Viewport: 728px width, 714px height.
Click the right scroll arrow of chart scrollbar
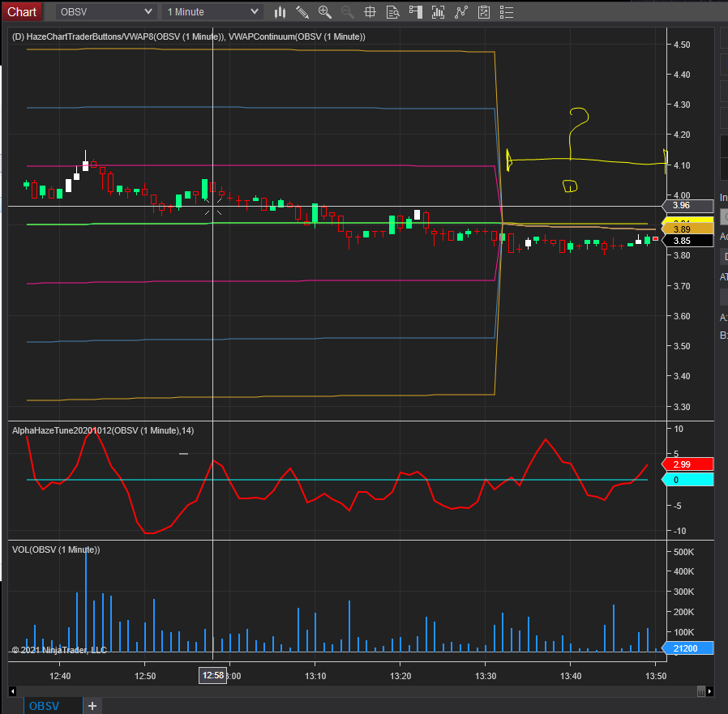(710, 691)
